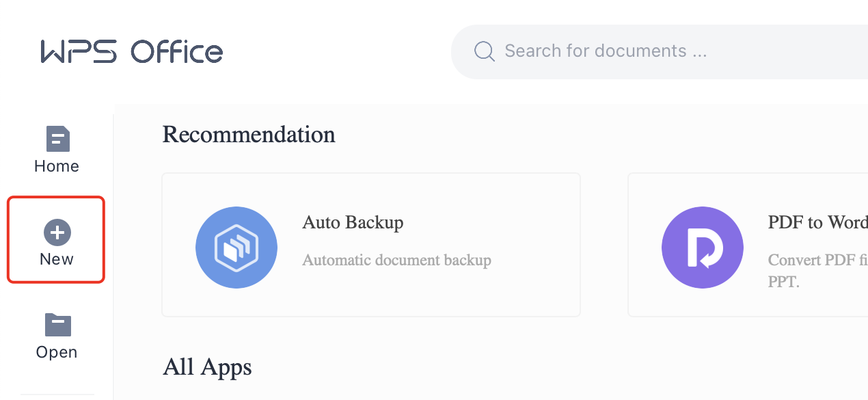Click the PDF to Word purple icon
The image size is (868, 400).
click(x=703, y=247)
